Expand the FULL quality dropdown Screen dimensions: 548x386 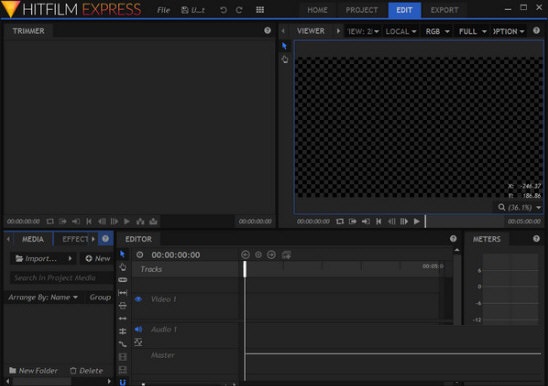473,31
